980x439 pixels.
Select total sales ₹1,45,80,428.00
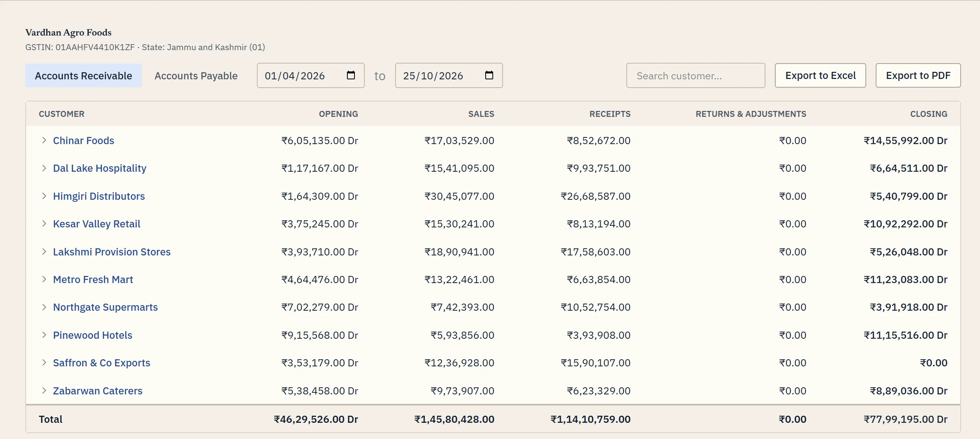pyautogui.click(x=454, y=419)
